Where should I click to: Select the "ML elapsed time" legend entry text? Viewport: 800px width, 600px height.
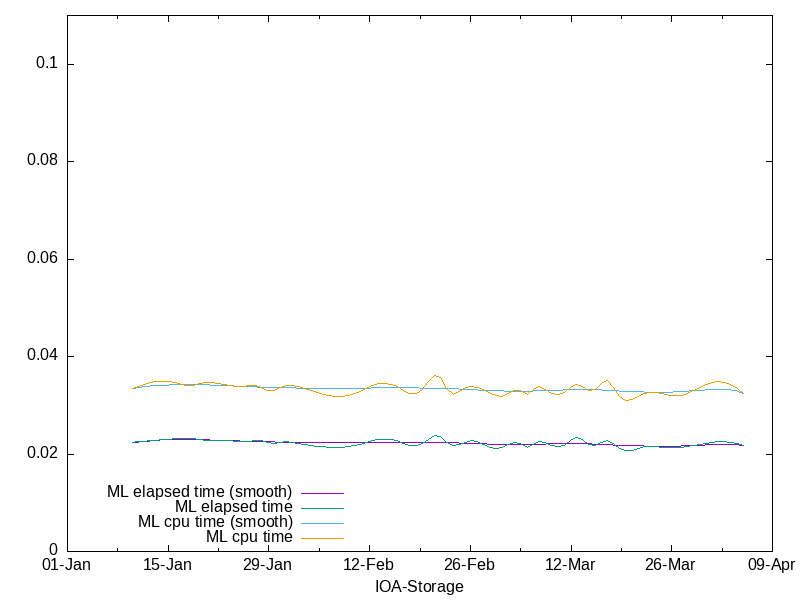click(233, 507)
